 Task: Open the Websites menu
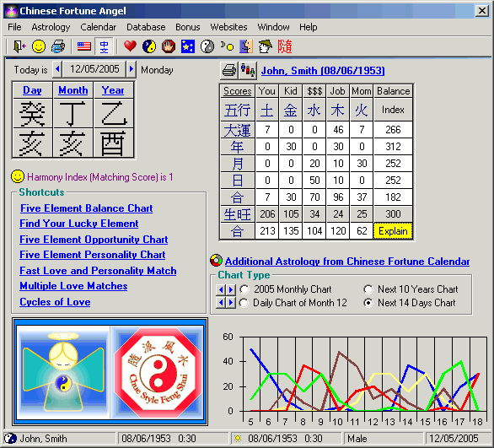tap(228, 27)
